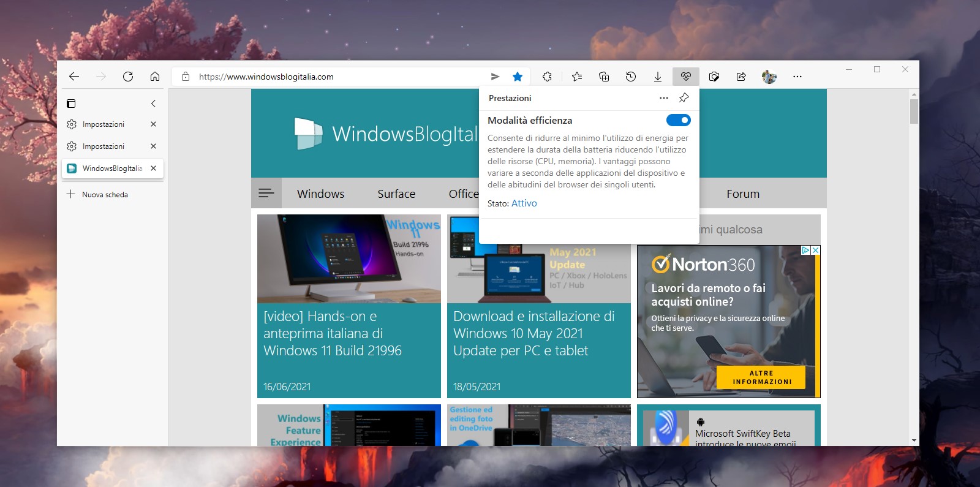This screenshot has width=980, height=487.
Task: Click the 16/06/2021 article date
Action: (287, 387)
